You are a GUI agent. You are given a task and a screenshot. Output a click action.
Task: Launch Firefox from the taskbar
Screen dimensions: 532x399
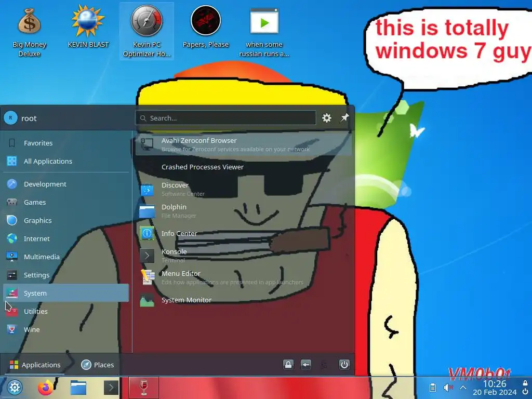click(x=46, y=388)
